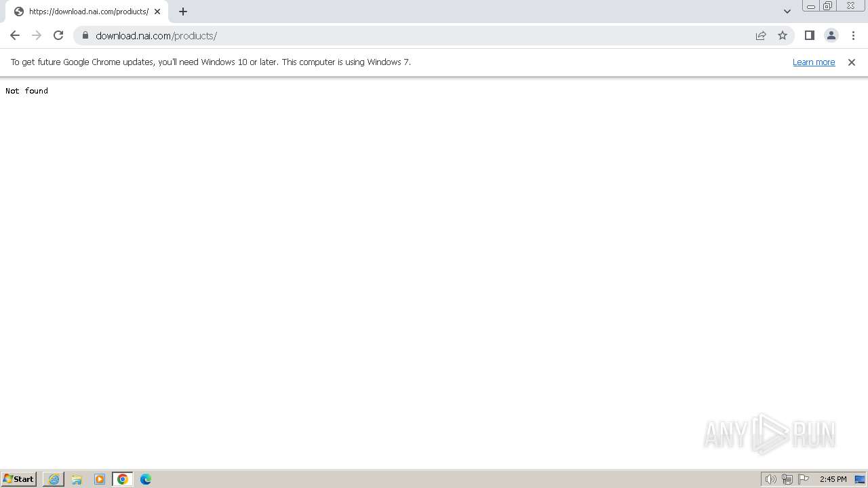Close the download.nai.com tab
The height and width of the screenshot is (488, 868).
point(157,12)
